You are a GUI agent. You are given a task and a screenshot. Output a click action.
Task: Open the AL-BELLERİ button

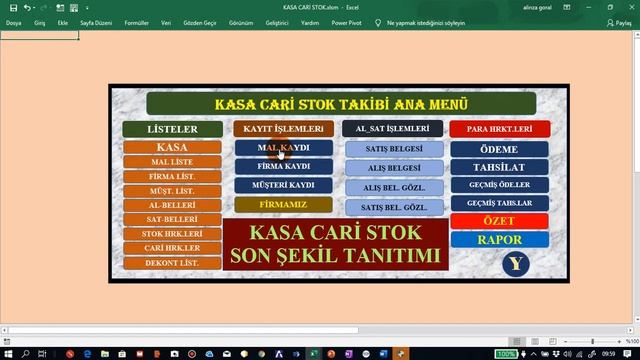[172, 205]
